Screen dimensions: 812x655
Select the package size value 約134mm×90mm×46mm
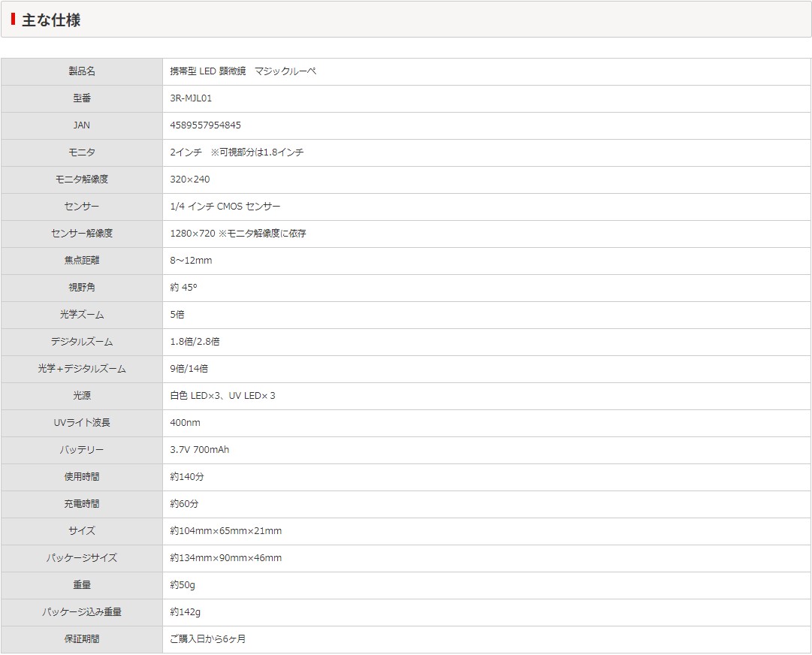[x=226, y=558]
